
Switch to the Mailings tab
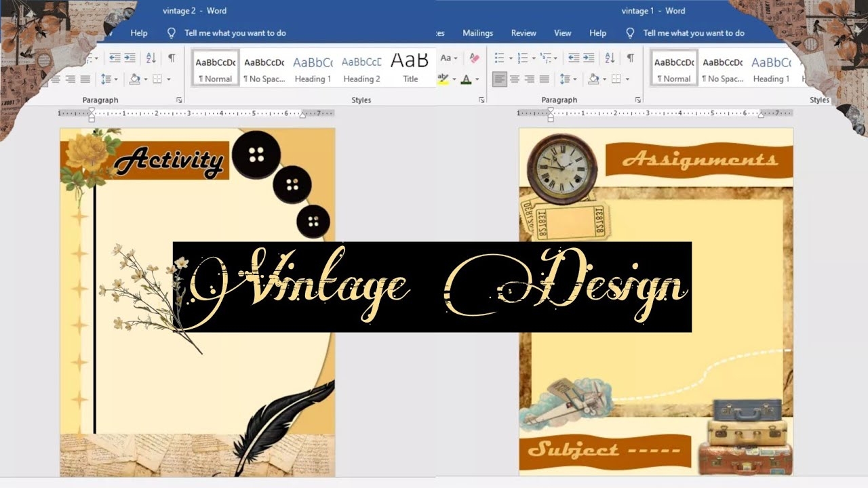478,33
